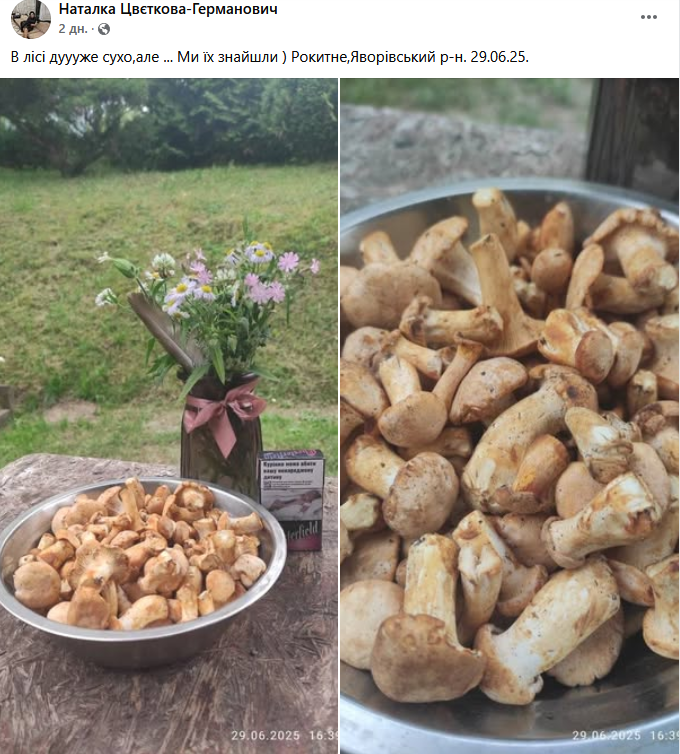Click the wooden post in right photo corner

[x=634, y=135]
